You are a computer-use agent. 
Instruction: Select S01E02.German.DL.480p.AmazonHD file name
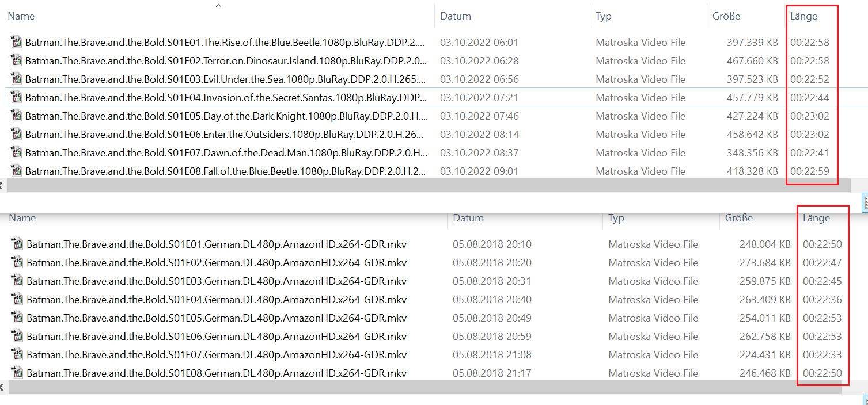tap(217, 262)
